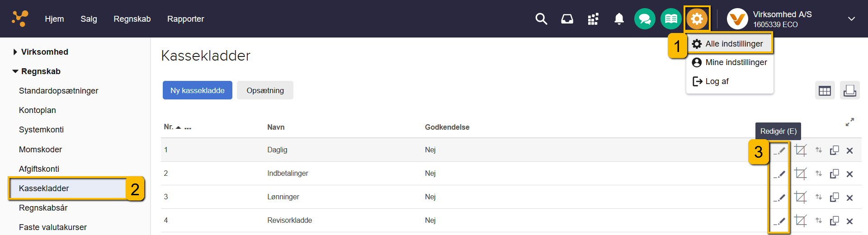The height and width of the screenshot is (235, 868).
Task: Open the green chat support icon
Action: tap(645, 19)
